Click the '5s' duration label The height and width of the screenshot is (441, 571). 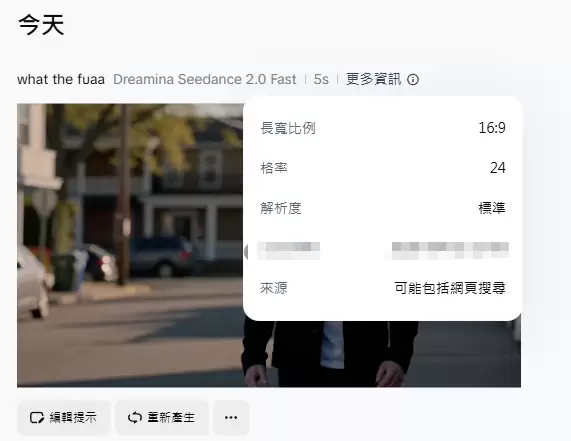coord(321,79)
